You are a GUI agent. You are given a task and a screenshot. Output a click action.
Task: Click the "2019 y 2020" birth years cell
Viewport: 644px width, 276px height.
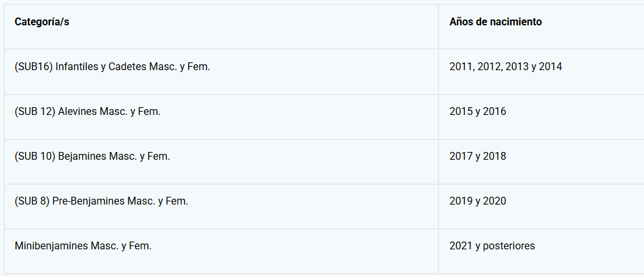pos(478,201)
